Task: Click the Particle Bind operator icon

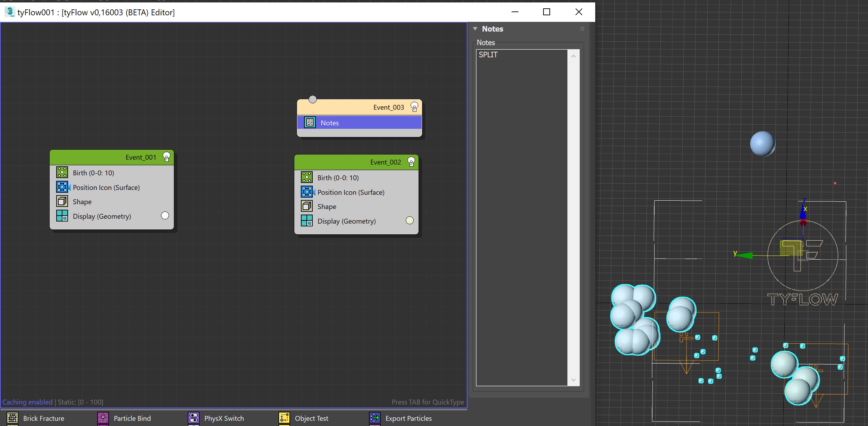Action: [x=103, y=418]
